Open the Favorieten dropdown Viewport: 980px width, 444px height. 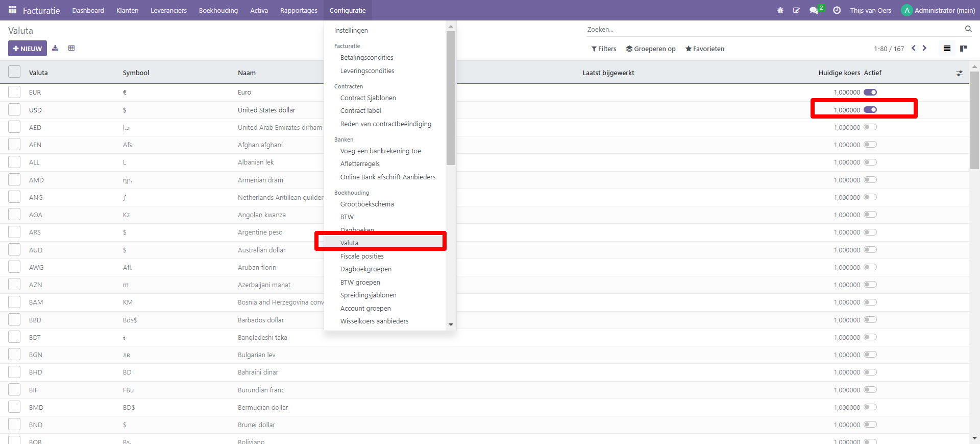pos(705,49)
